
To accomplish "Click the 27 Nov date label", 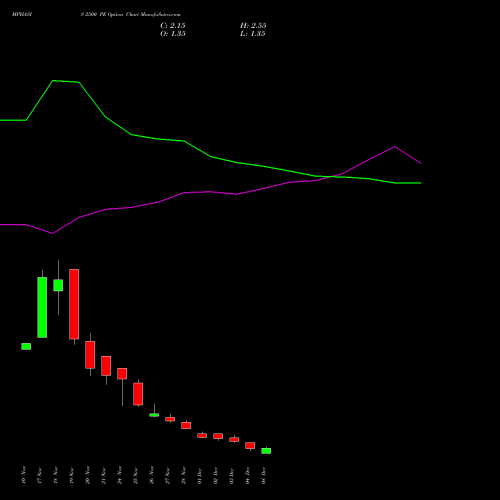I will tap(168, 475).
